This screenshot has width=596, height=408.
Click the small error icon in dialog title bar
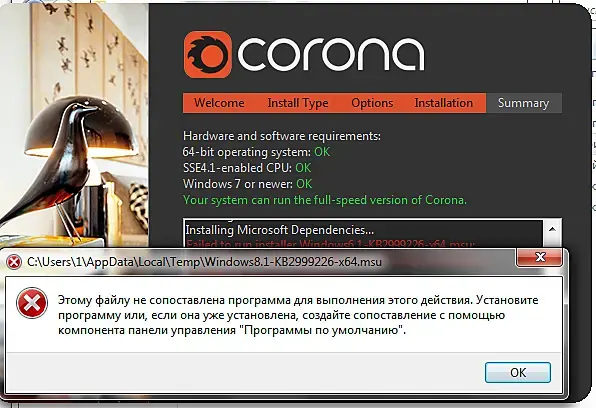[14, 262]
